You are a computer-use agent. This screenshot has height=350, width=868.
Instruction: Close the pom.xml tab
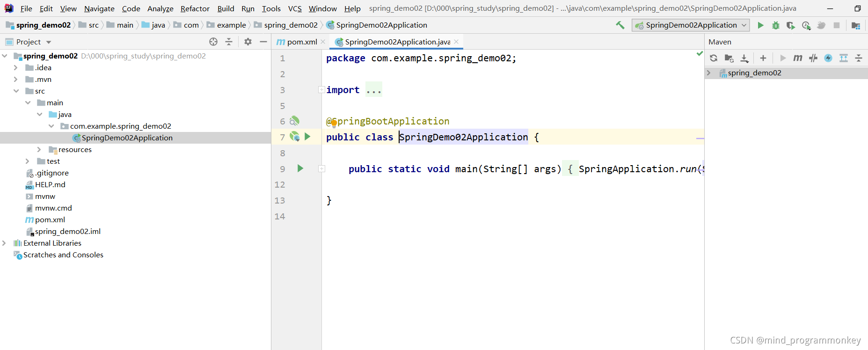(323, 42)
